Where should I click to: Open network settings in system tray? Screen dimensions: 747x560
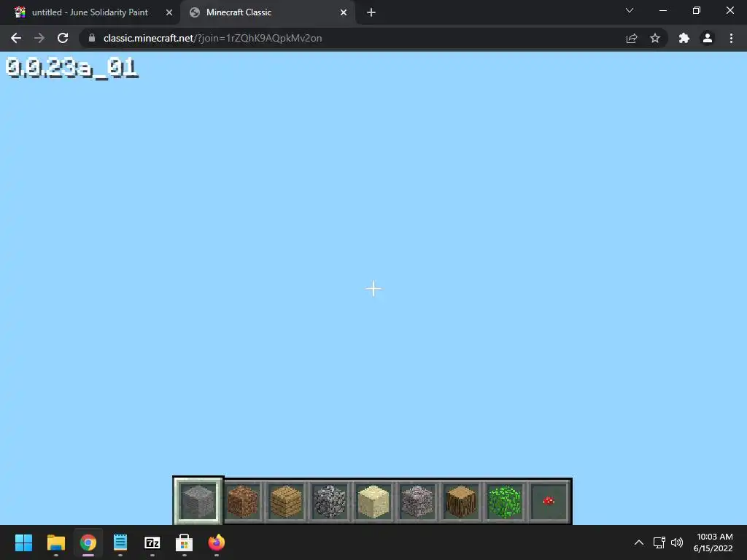pos(659,542)
